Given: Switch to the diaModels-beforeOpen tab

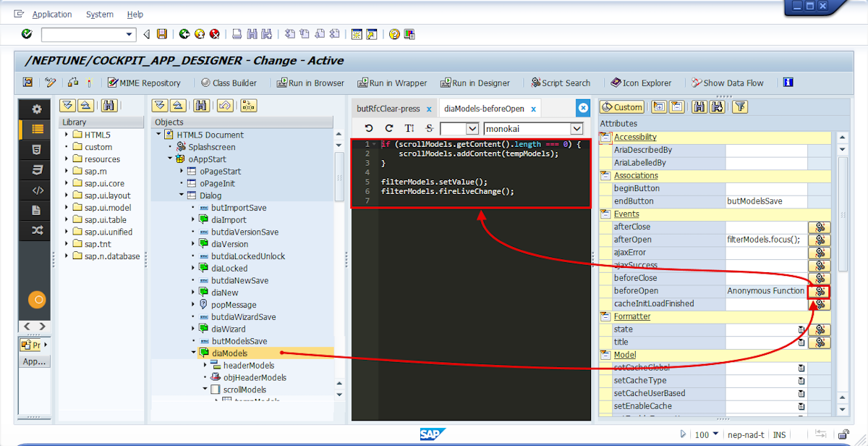Looking at the screenshot, I should (484, 109).
